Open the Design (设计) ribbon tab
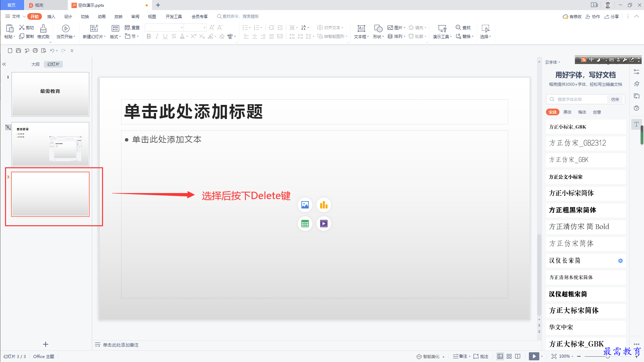The image size is (644, 362). pos(68,16)
